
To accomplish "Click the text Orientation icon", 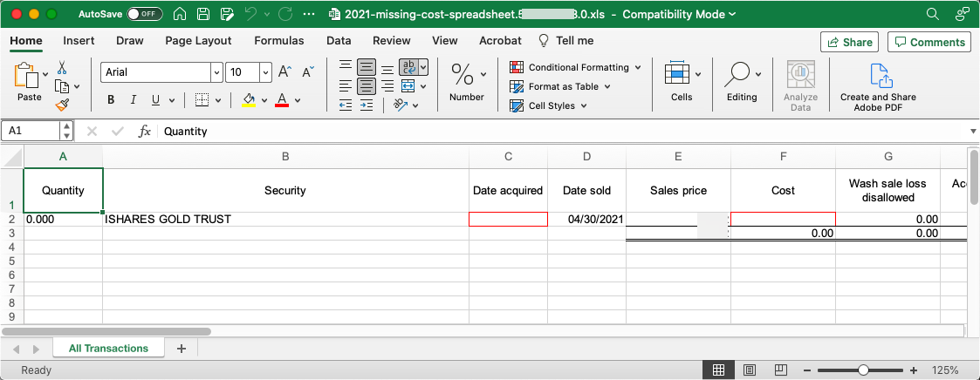I will pos(401,105).
